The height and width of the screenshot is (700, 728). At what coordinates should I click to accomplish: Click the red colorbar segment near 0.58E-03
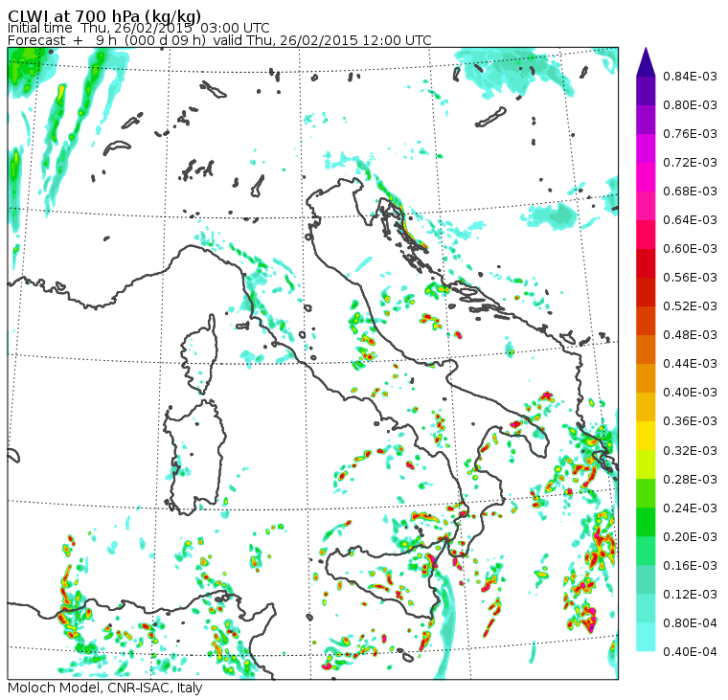(x=646, y=263)
